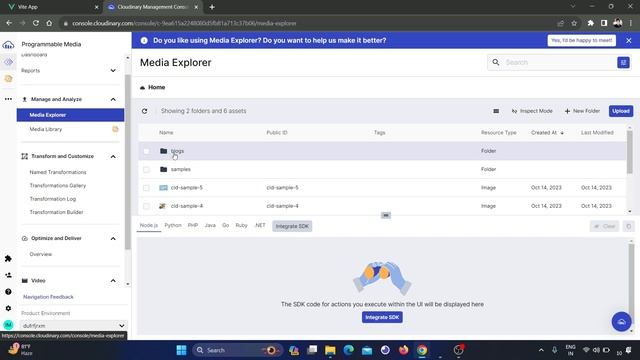The width and height of the screenshot is (640, 360).
Task: Click the user avatar at sidebar bottom
Action: pyautogui.click(x=8, y=325)
